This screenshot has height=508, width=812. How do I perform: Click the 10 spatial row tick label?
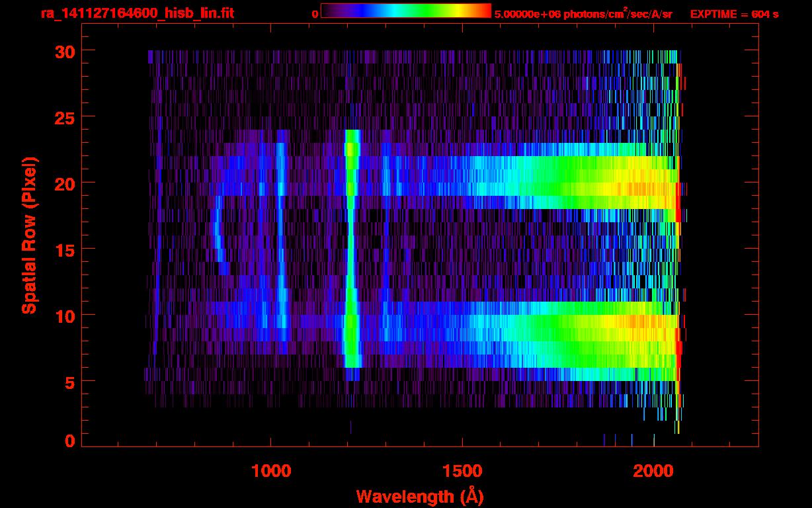click(x=65, y=316)
